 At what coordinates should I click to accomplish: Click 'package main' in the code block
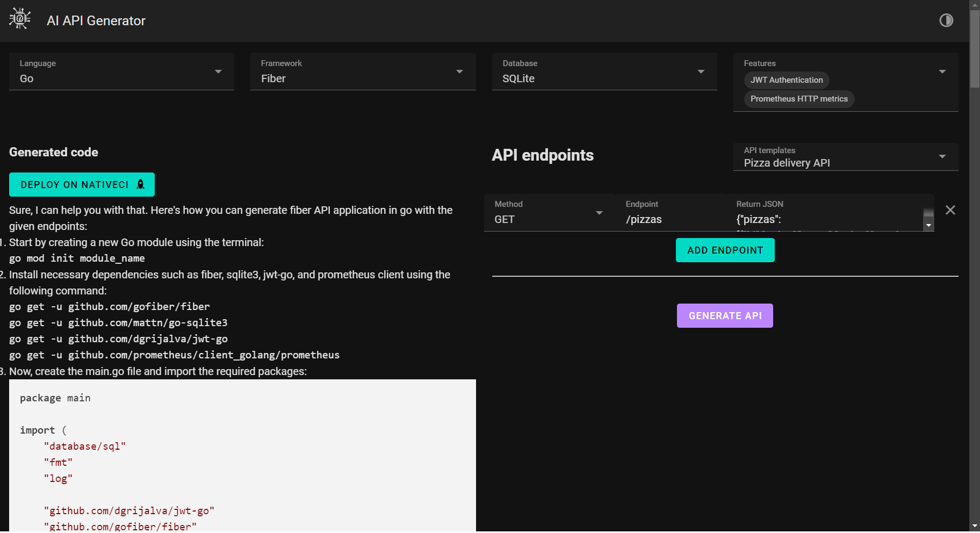pos(55,398)
